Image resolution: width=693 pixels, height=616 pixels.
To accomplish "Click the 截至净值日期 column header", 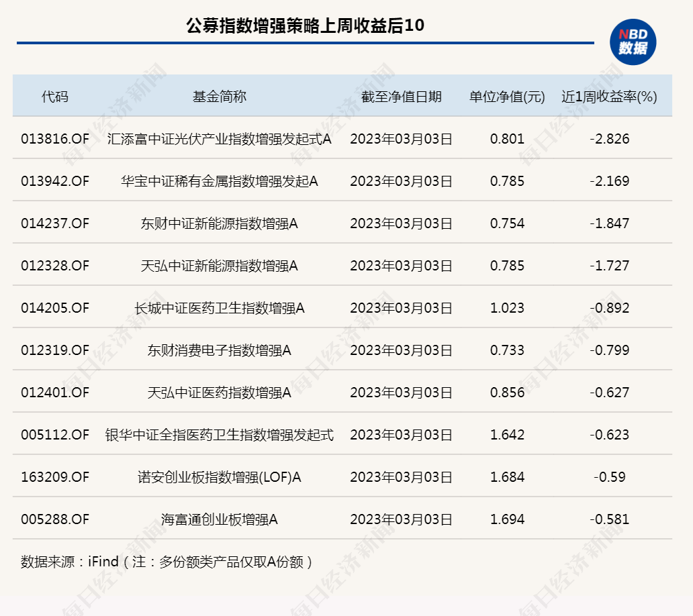I will [x=402, y=96].
